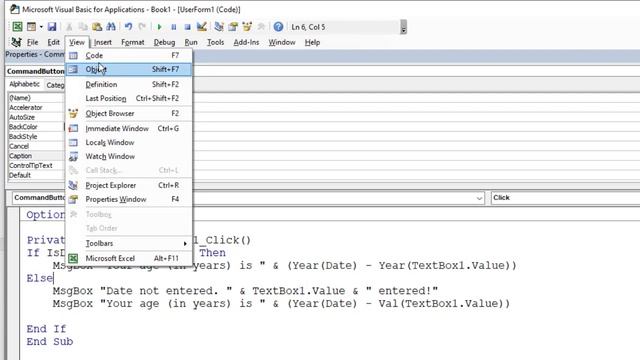Open the Add-Ins menu

tap(246, 42)
